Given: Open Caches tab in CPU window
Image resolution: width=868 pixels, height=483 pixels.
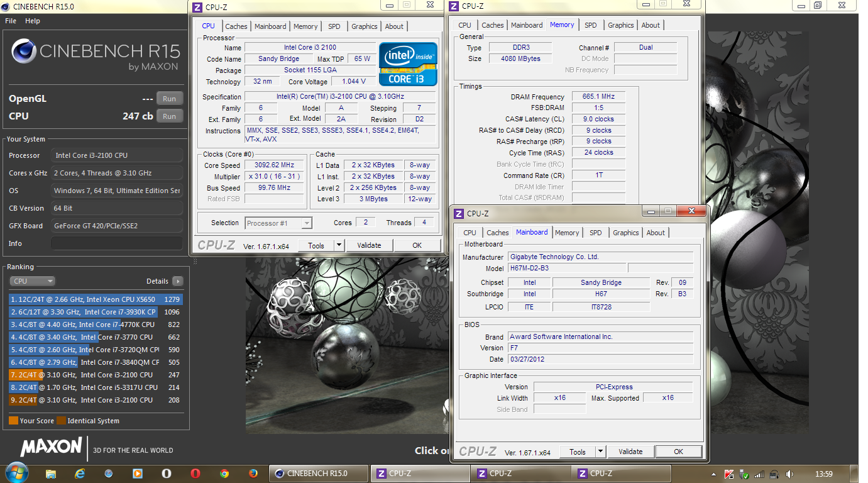Looking at the screenshot, I should [x=236, y=26].
